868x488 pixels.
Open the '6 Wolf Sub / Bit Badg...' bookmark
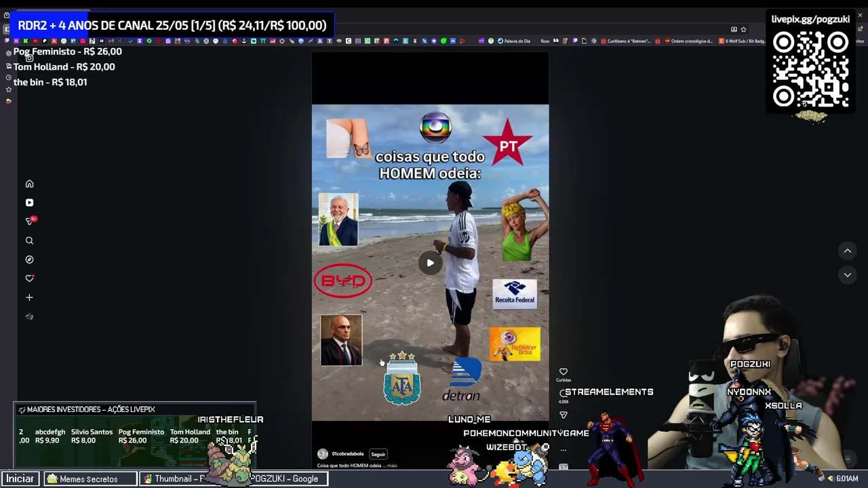click(743, 41)
